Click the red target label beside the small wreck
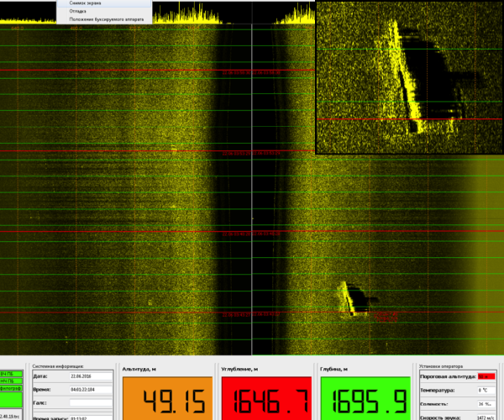 [x=386, y=317]
